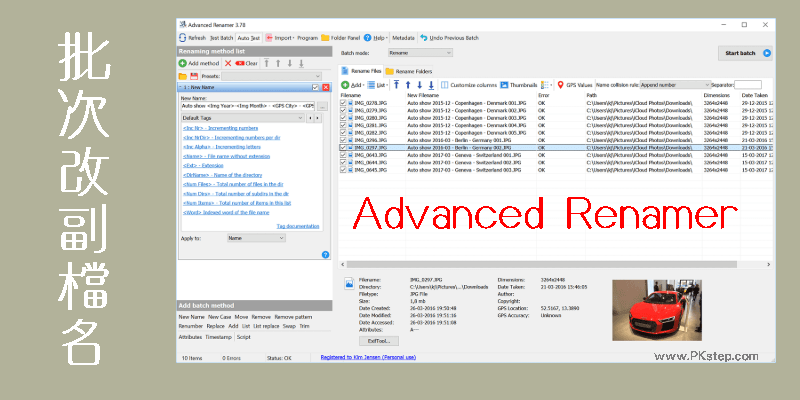Click the Import arrow icon
The height and width of the screenshot is (400, 800).
[x=269, y=38]
